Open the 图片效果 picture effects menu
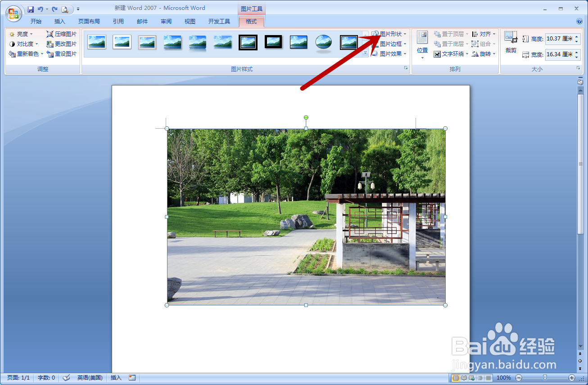The width and height of the screenshot is (588, 385). (x=389, y=54)
